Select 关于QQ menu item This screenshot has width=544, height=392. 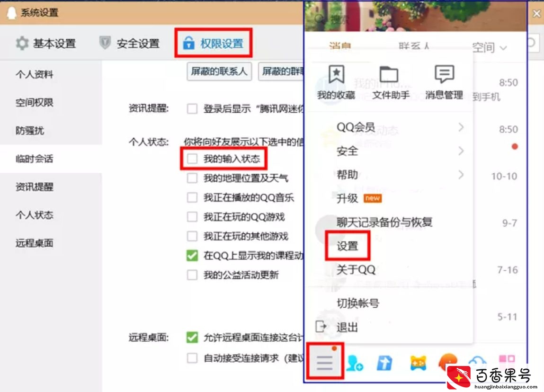(x=356, y=269)
